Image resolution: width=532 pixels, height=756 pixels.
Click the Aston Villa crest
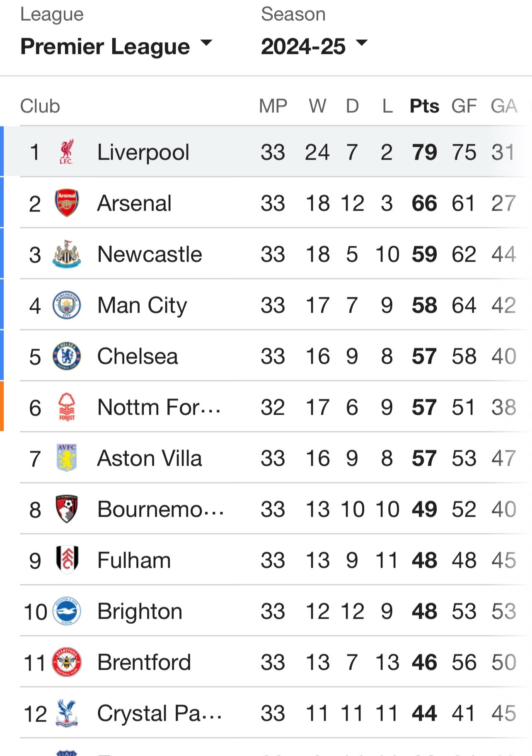click(x=67, y=458)
